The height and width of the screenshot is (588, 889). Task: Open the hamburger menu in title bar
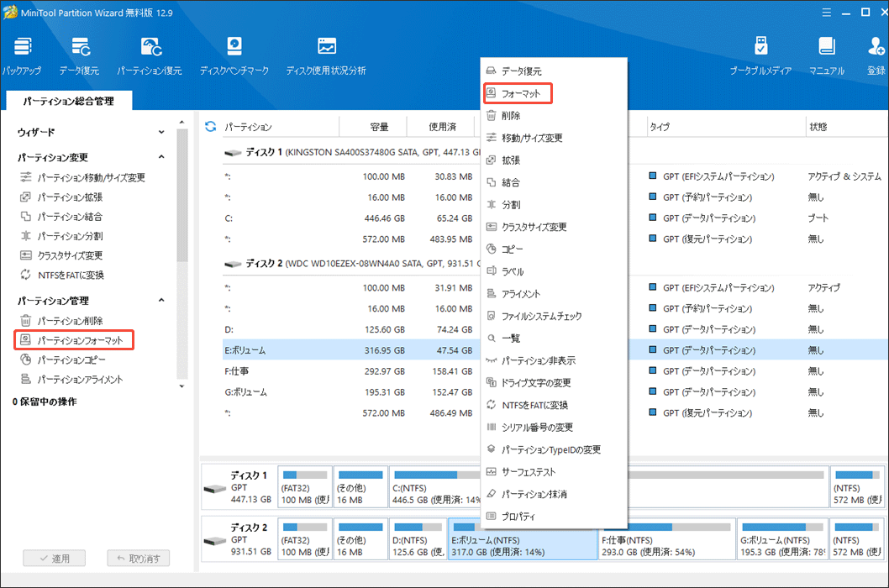[x=827, y=13]
